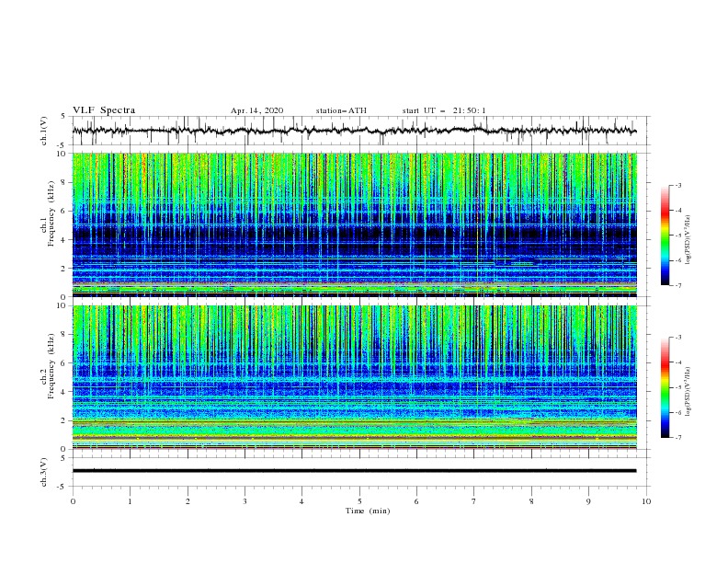Click time axis tick label "7"
Screen dimensions: 728x563
(474, 501)
